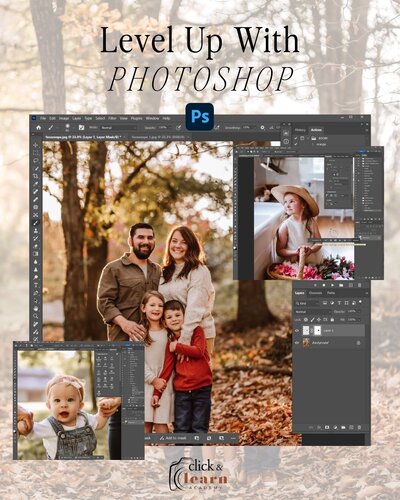Open the brush settings panel icon
Screen dimensions: 400x500
tap(81, 127)
